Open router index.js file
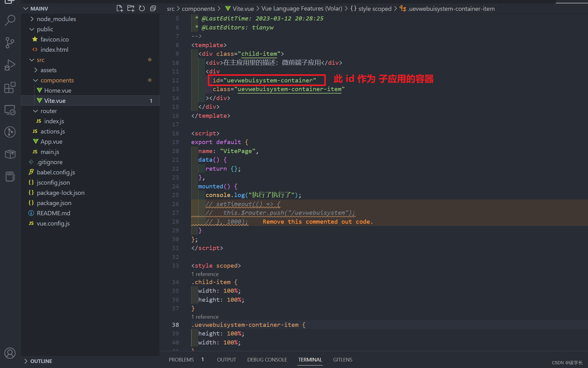This screenshot has height=368, width=588. click(x=90, y=121)
